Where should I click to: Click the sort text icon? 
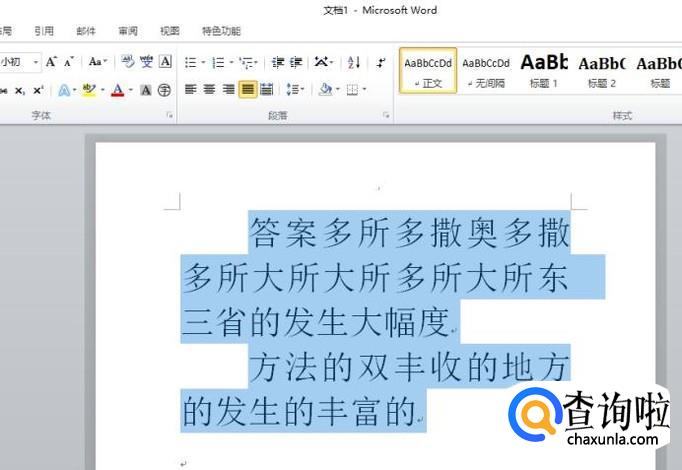click(353, 62)
